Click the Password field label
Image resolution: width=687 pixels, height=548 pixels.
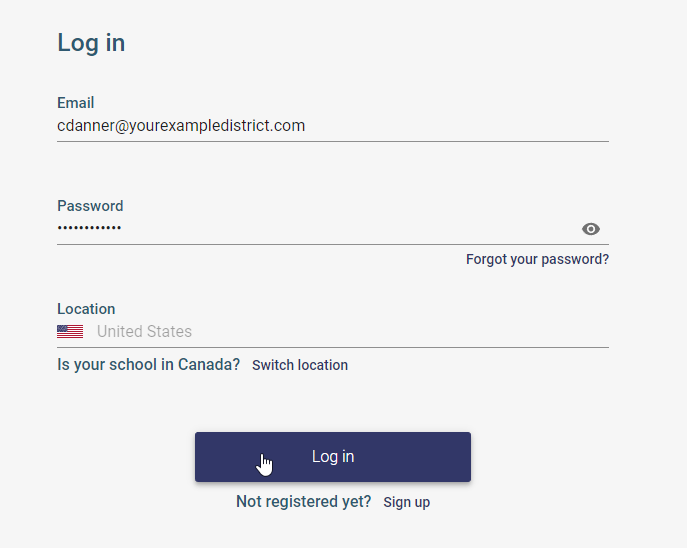click(x=90, y=206)
